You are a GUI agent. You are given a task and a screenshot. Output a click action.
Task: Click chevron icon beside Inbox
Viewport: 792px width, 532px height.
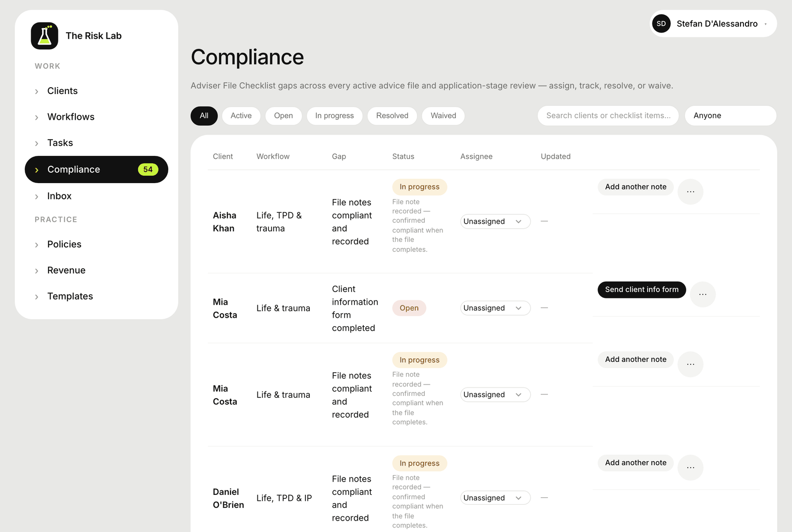click(37, 196)
